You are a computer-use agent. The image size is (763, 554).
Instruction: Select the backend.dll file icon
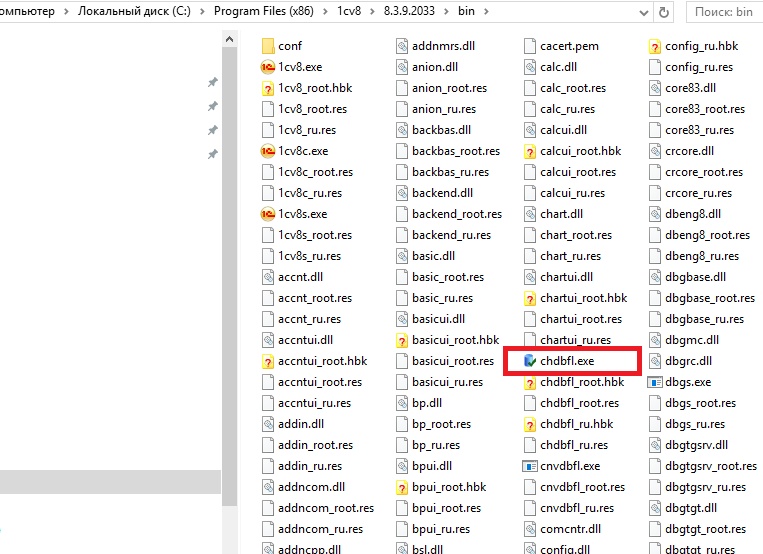click(x=402, y=193)
